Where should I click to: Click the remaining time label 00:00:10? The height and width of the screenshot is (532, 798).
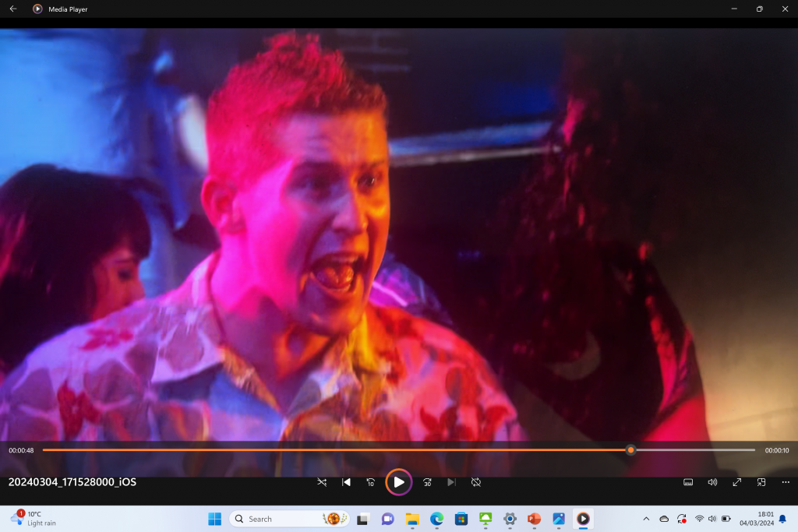[776, 450]
